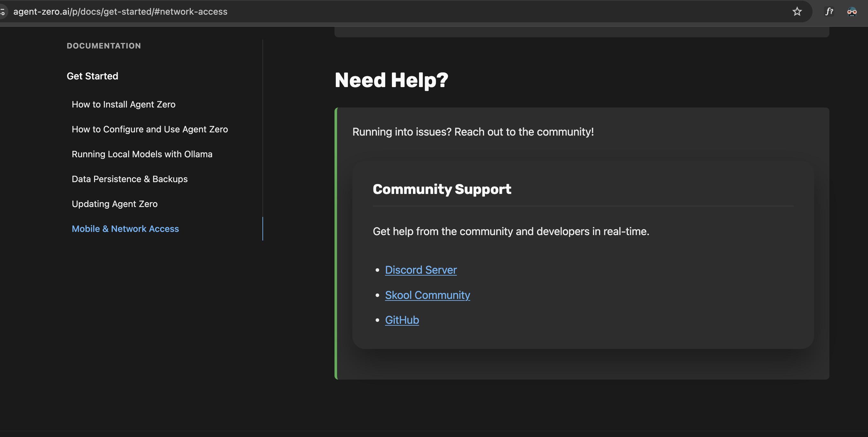
Task: Click the 'Running into issues?' text
Action: tap(473, 132)
